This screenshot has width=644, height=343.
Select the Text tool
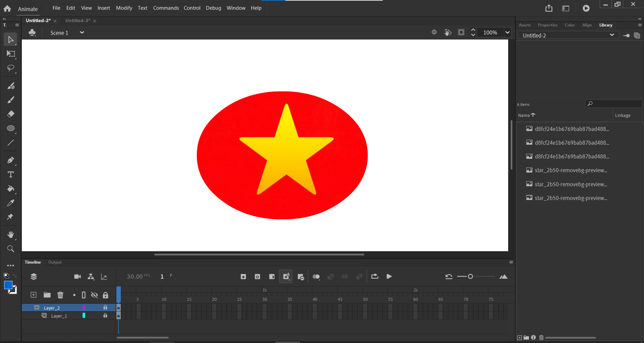tap(10, 175)
